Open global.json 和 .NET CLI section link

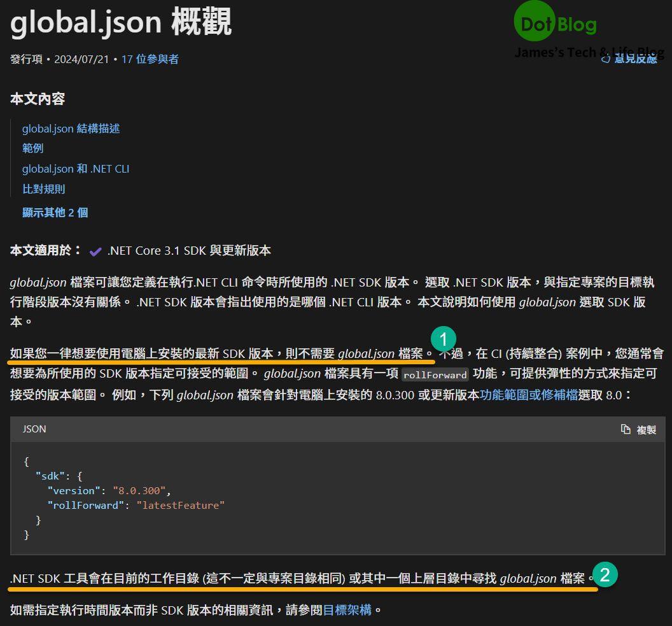coord(75,169)
